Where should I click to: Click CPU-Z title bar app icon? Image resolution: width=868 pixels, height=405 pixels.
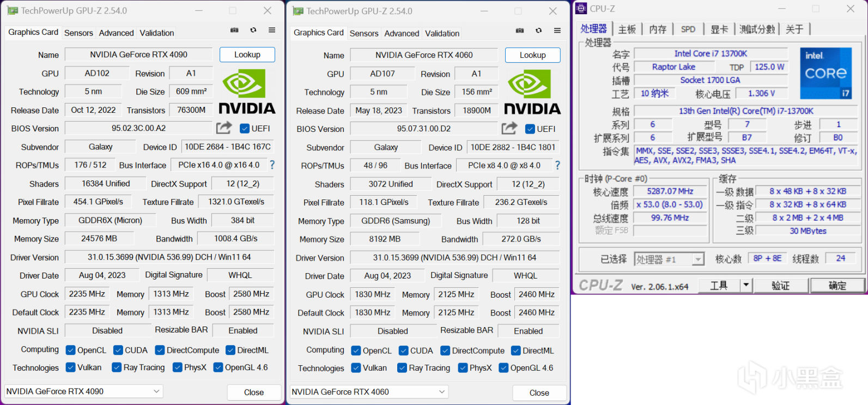click(581, 8)
